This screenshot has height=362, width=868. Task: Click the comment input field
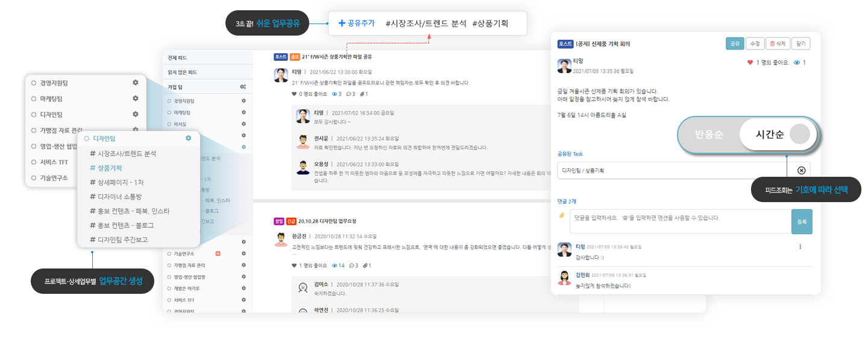tap(681, 221)
